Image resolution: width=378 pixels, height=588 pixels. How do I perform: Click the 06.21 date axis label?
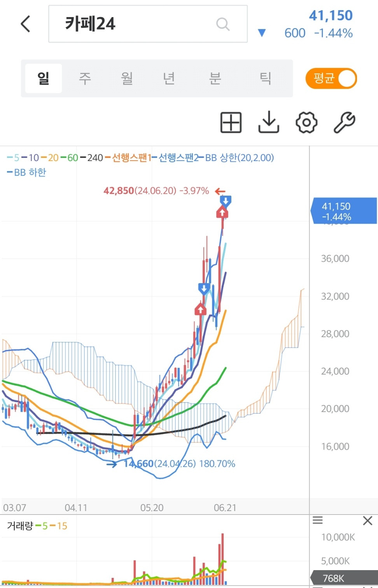(225, 507)
